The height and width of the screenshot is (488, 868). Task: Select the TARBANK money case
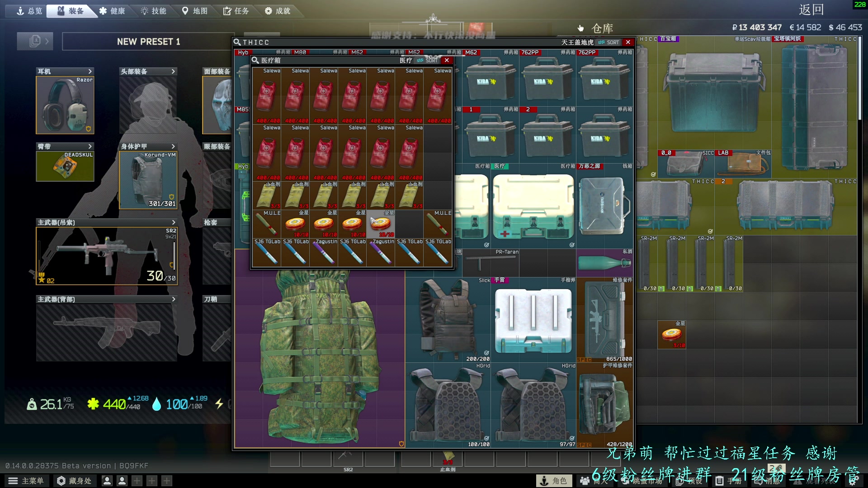click(x=605, y=206)
